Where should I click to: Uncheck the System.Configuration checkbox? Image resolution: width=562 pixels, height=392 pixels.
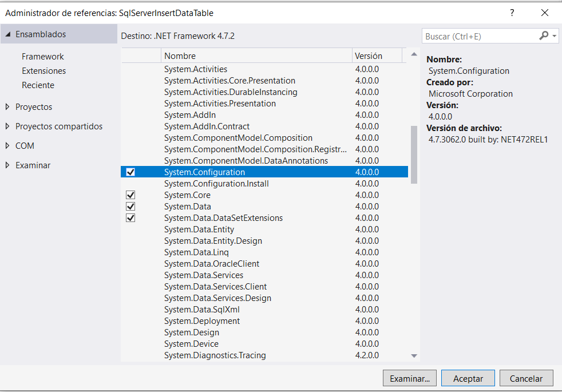[x=130, y=172]
